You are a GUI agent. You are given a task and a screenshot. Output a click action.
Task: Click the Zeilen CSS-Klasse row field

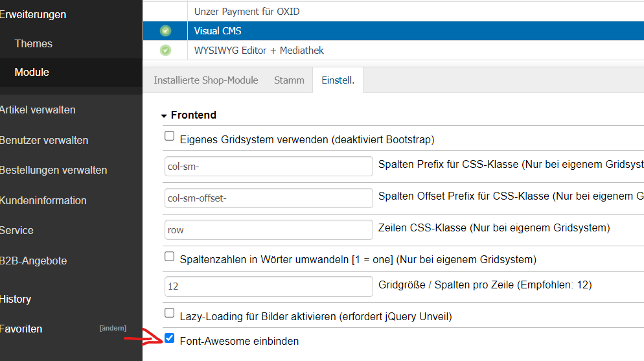[268, 229]
